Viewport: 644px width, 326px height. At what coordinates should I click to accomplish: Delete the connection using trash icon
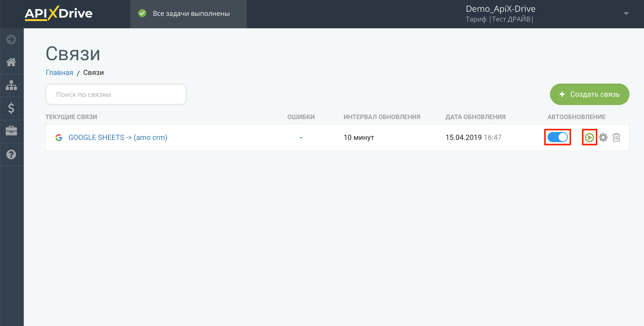(x=616, y=137)
